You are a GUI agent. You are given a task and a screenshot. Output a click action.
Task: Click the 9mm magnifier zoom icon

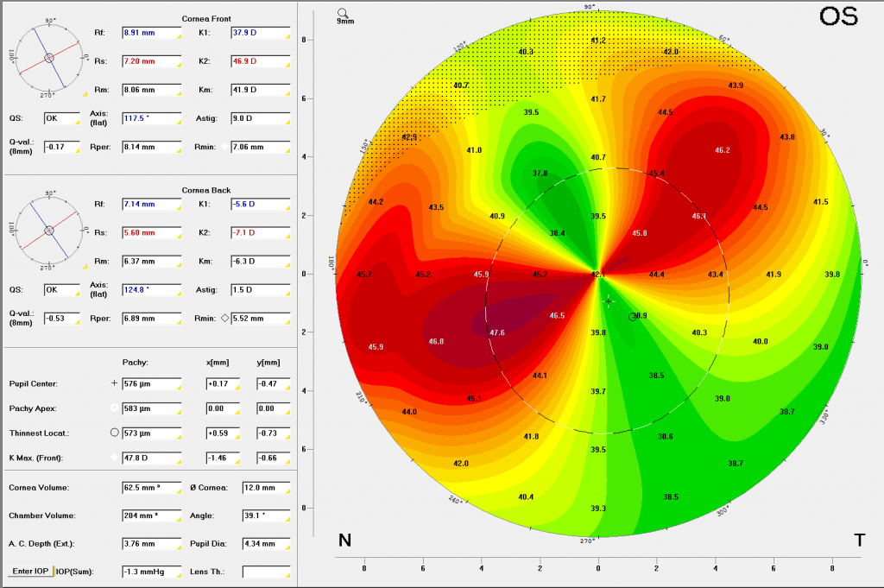pyautogui.click(x=344, y=14)
